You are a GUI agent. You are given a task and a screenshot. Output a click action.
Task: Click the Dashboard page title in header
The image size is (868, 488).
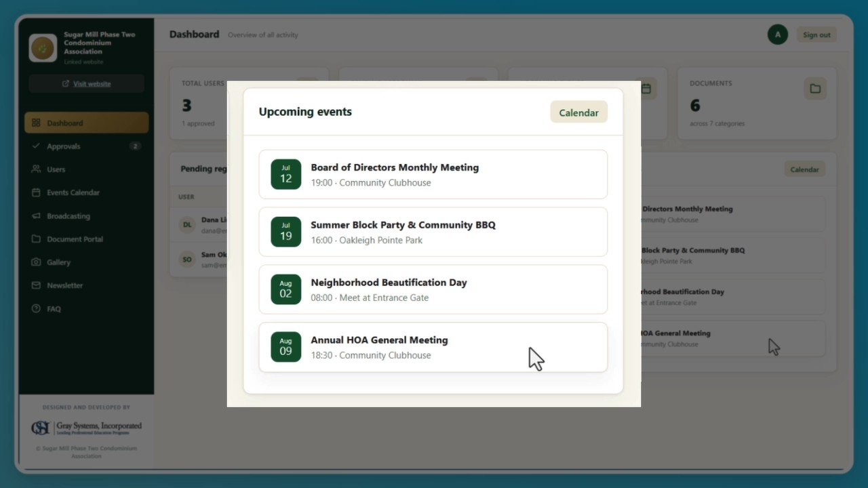click(x=195, y=34)
